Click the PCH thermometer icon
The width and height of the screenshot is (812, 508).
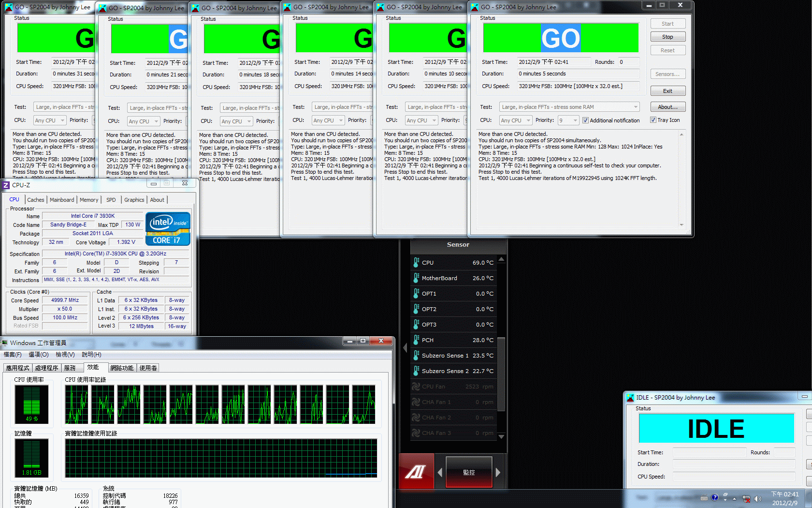point(416,340)
